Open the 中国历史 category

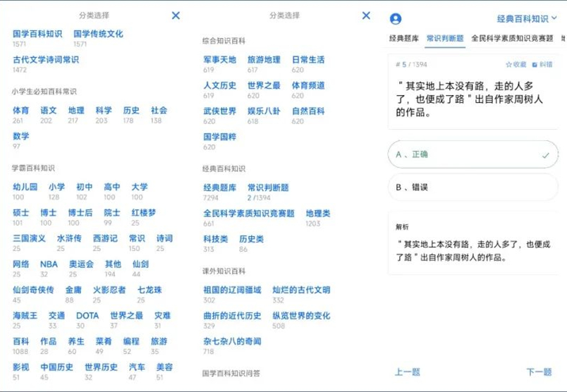[x=56, y=367]
